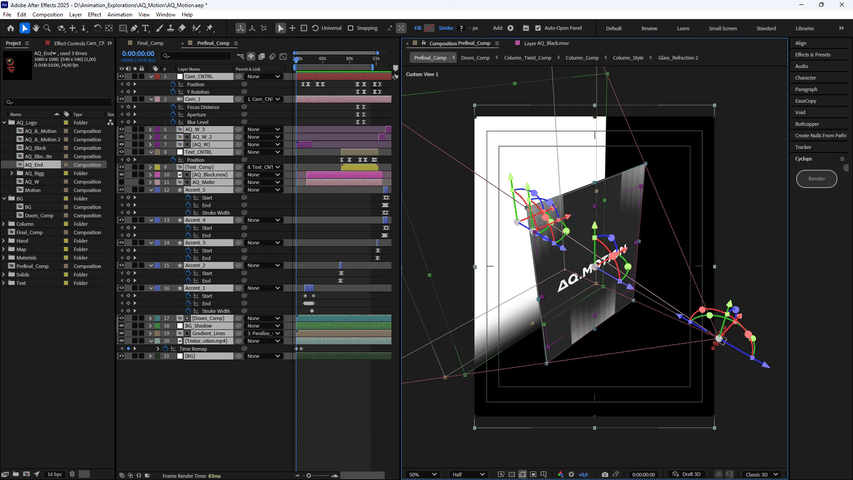Switch to Small Screen workspace
853x480 pixels.
tap(722, 28)
